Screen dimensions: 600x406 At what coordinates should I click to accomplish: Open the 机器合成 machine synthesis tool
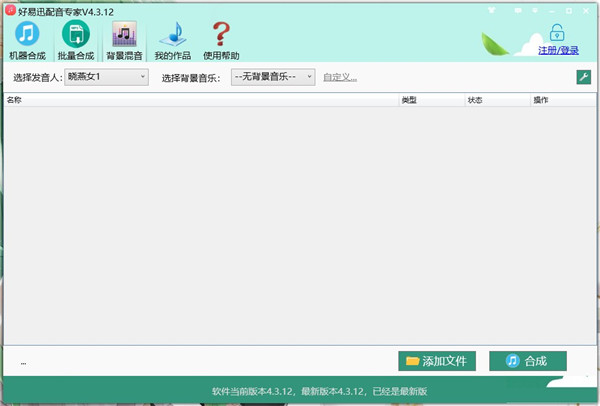(x=27, y=40)
